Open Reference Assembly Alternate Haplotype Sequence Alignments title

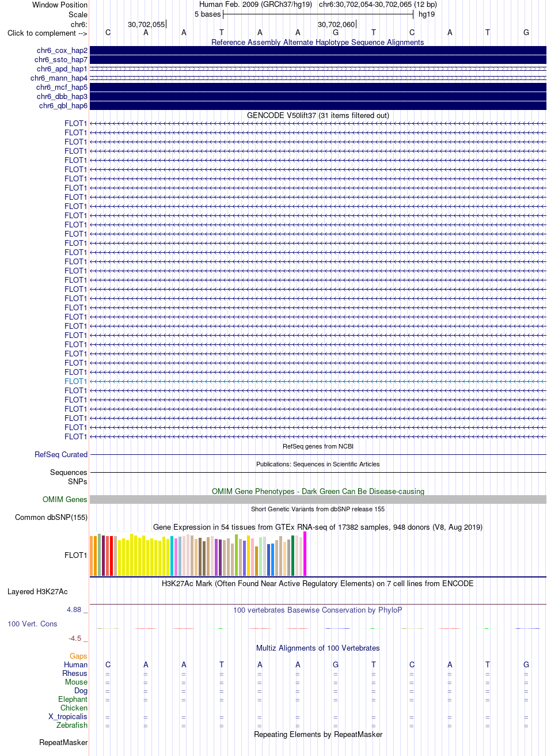[318, 42]
